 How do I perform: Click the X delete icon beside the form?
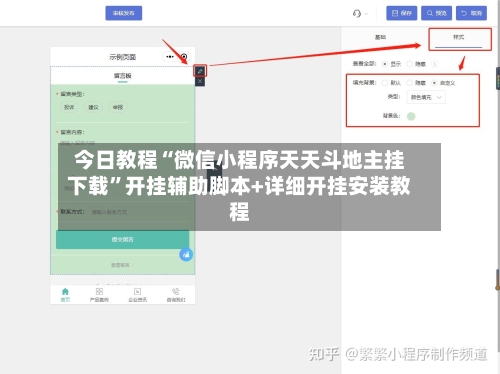(200, 81)
